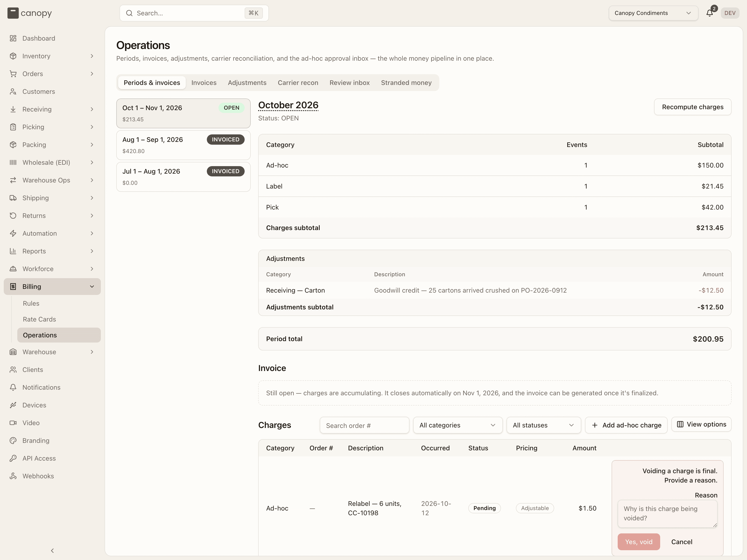Open the All categories filter dropdown
Viewport: 747px width, 560px height.
pos(458,425)
